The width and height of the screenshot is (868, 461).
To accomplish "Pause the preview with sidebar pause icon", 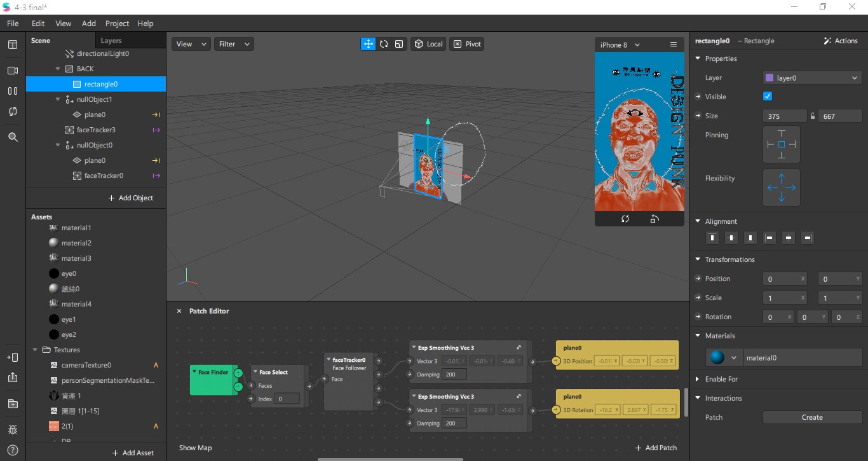I will pyautogui.click(x=13, y=91).
